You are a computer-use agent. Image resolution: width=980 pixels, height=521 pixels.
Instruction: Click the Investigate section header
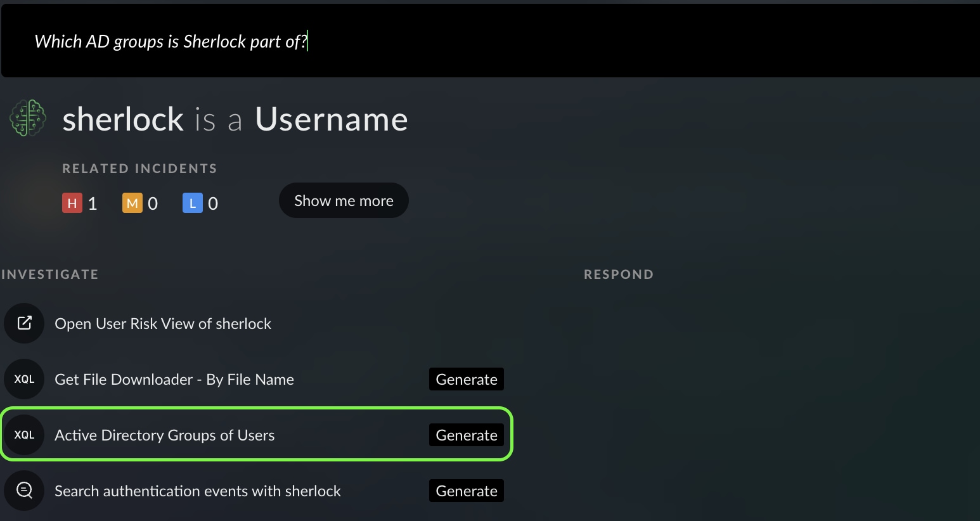click(x=50, y=274)
